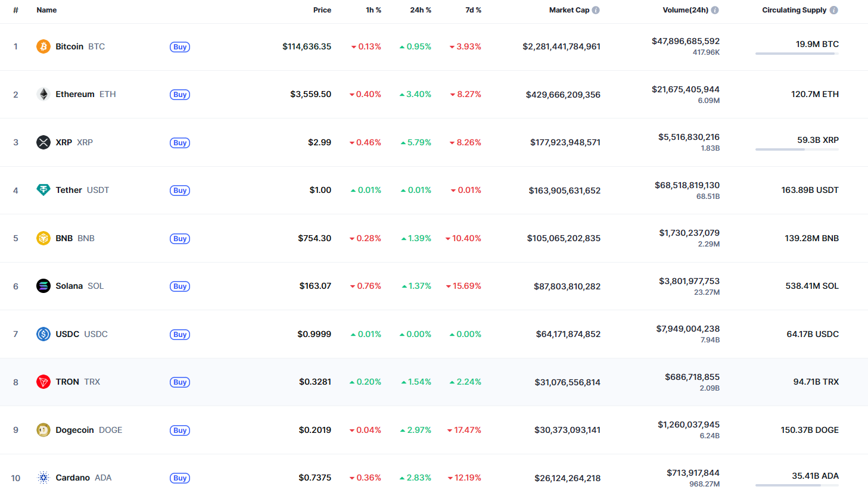Image resolution: width=868 pixels, height=499 pixels.
Task: Click the Buy button for Cardano
Action: tap(180, 478)
